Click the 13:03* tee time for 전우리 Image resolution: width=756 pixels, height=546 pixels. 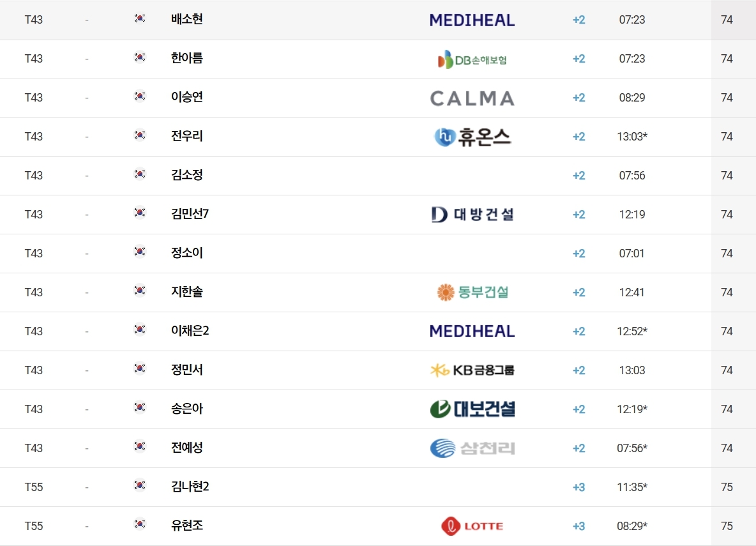pos(632,137)
